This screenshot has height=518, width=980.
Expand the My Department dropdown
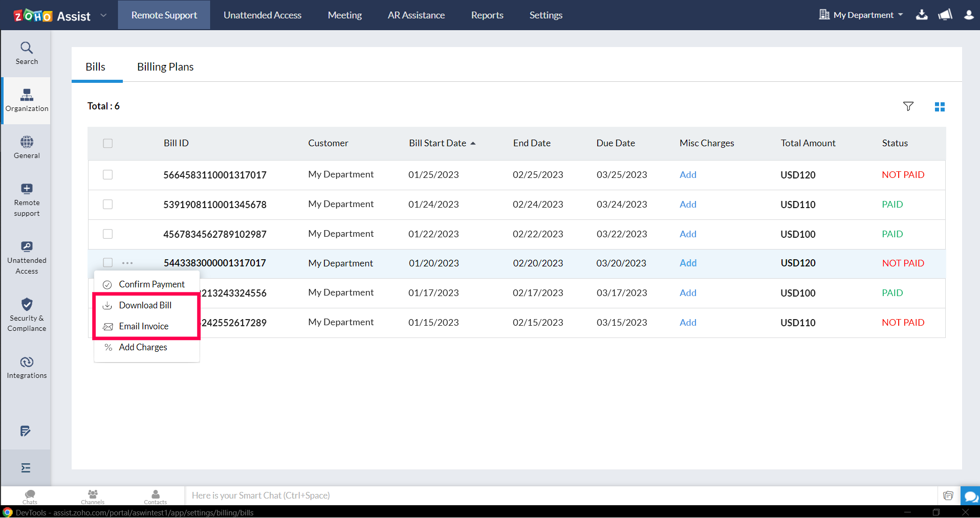(x=862, y=15)
